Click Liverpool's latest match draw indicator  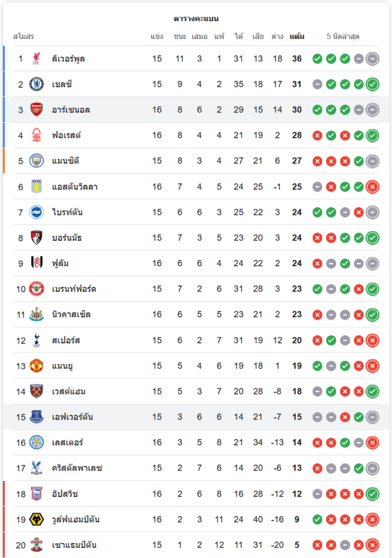point(372,59)
